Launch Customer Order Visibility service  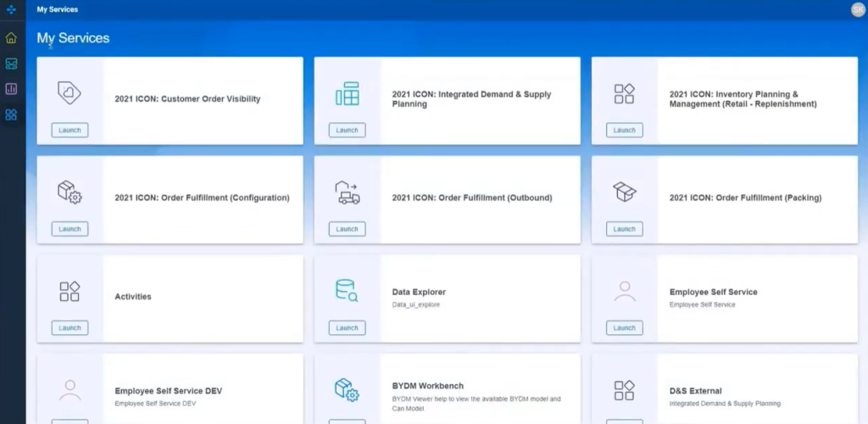[70, 131]
